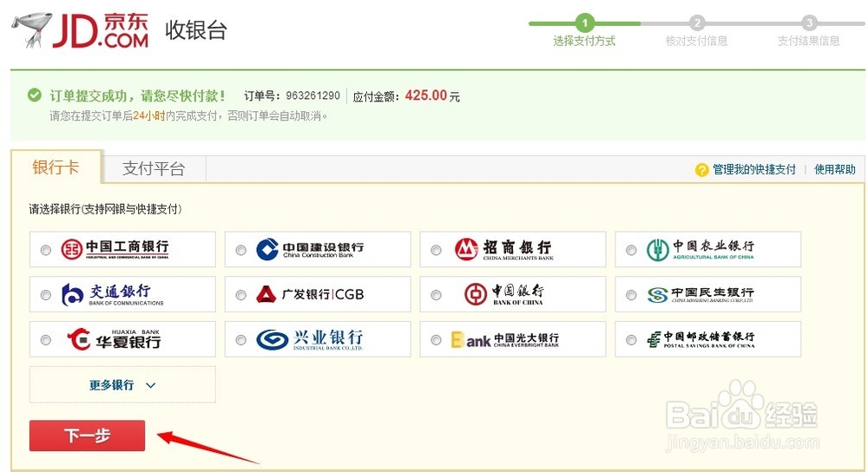868x472 pixels.
Task: Expand the 更多银行 bank list
Action: click(122, 384)
